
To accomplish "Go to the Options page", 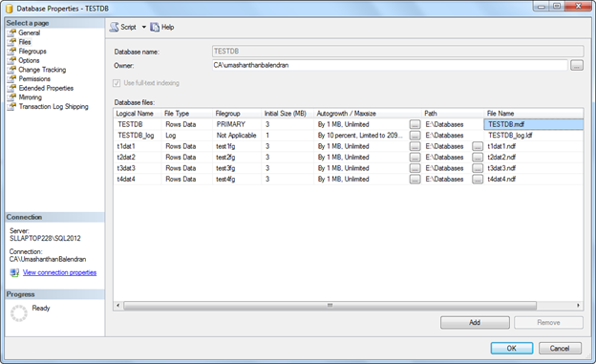I will point(29,60).
